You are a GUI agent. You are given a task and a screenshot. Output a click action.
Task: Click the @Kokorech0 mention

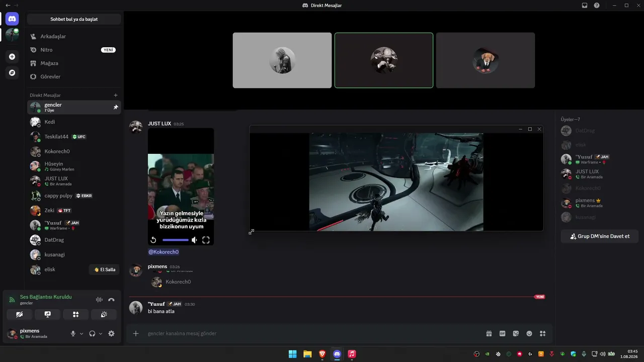point(164,252)
